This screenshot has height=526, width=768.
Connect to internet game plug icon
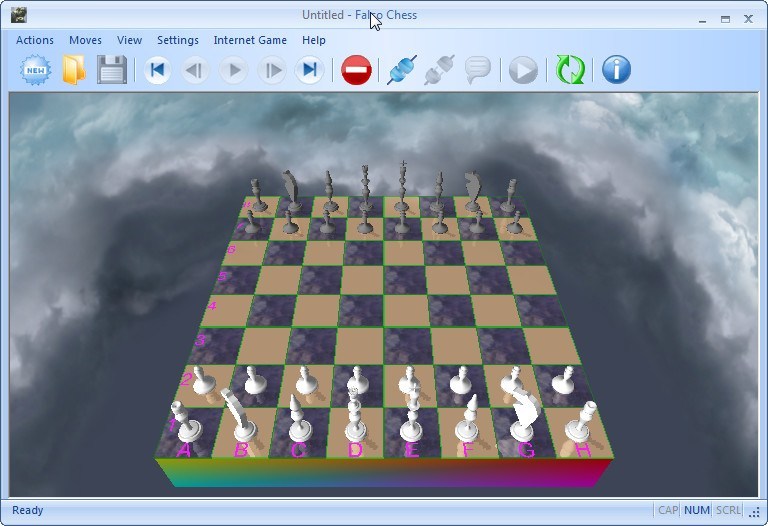click(402, 70)
